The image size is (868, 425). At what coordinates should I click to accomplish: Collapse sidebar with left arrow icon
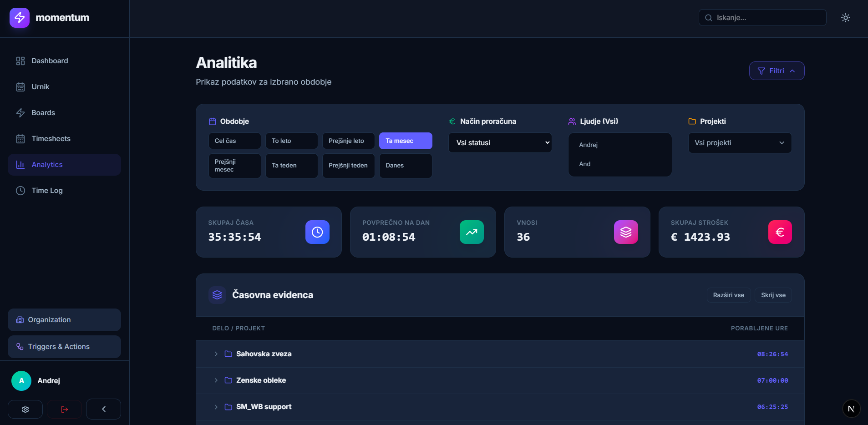[x=103, y=409]
